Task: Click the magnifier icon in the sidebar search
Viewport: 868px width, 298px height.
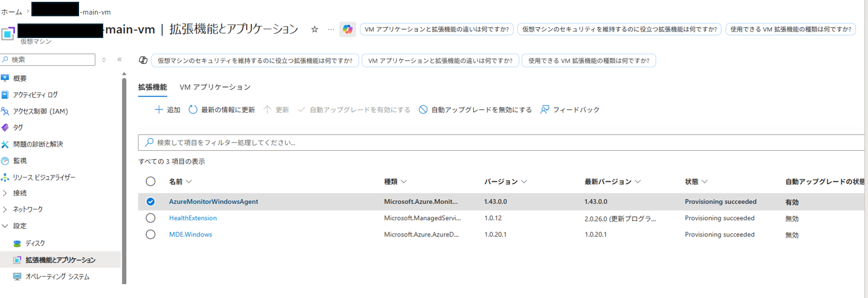Action: (x=5, y=60)
